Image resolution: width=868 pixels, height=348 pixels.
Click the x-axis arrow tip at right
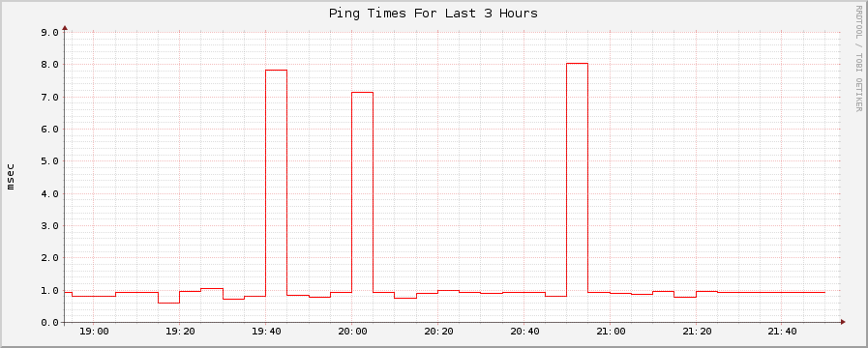(x=843, y=322)
